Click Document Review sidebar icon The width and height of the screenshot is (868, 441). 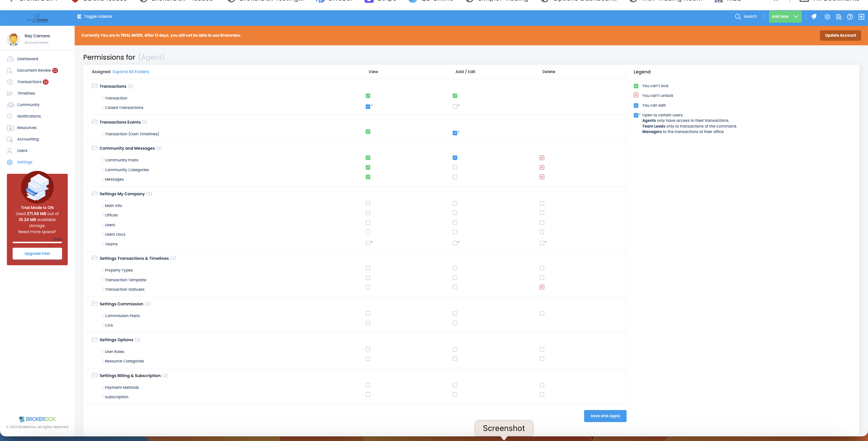pyautogui.click(x=9, y=70)
